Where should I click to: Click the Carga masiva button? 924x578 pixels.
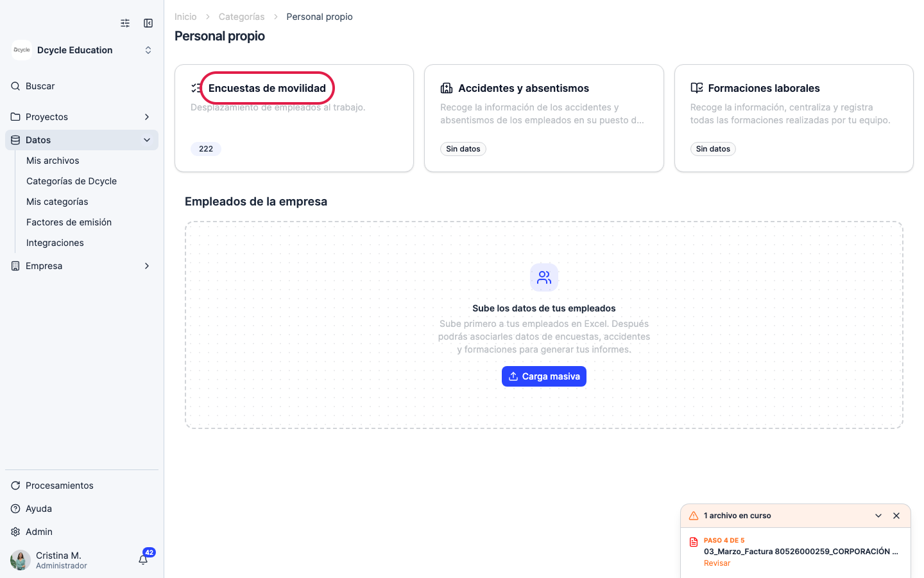coord(544,376)
